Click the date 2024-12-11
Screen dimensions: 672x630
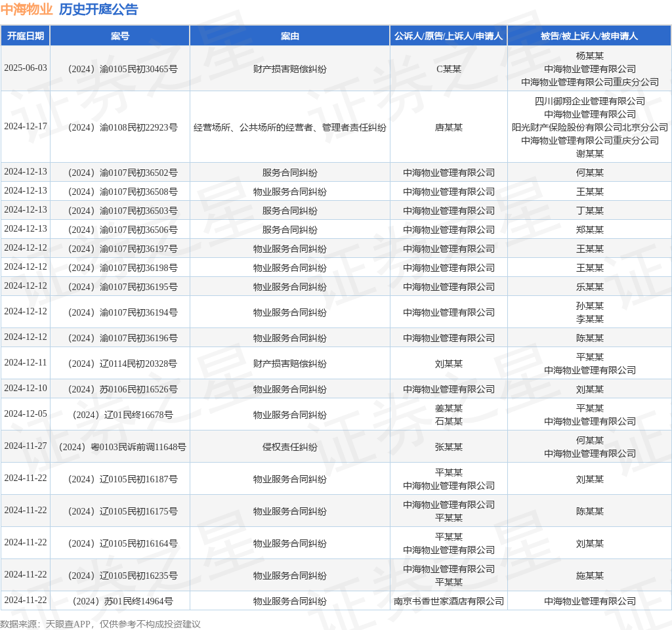click(x=26, y=362)
